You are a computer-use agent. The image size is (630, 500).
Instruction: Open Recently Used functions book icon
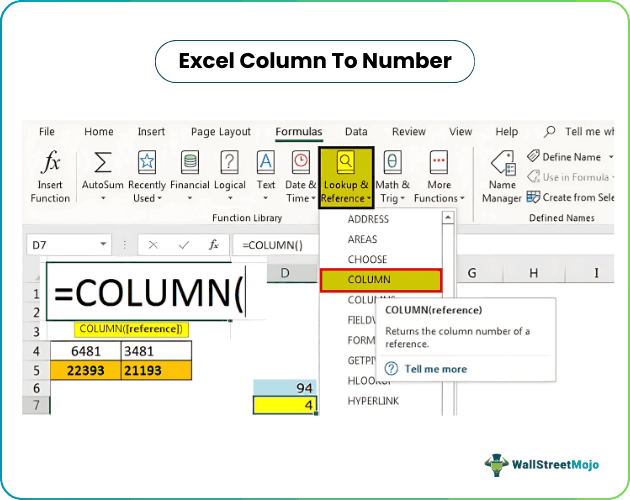click(x=147, y=162)
